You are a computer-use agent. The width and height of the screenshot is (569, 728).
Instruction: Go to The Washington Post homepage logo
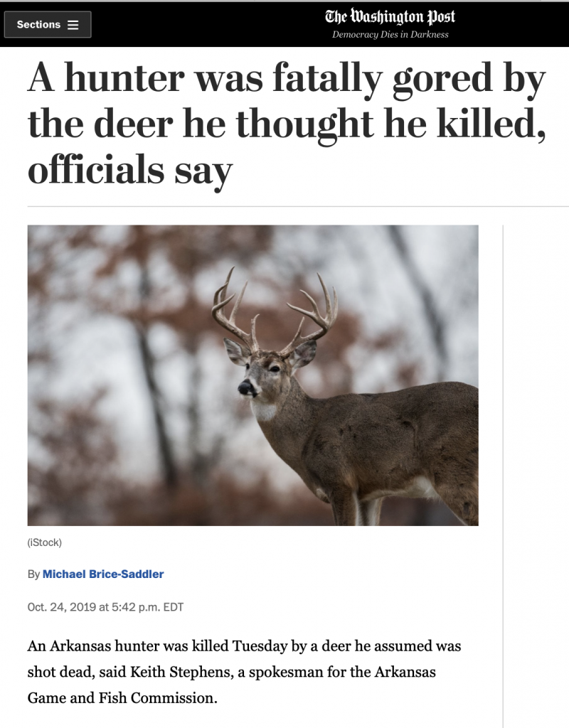pyautogui.click(x=390, y=17)
